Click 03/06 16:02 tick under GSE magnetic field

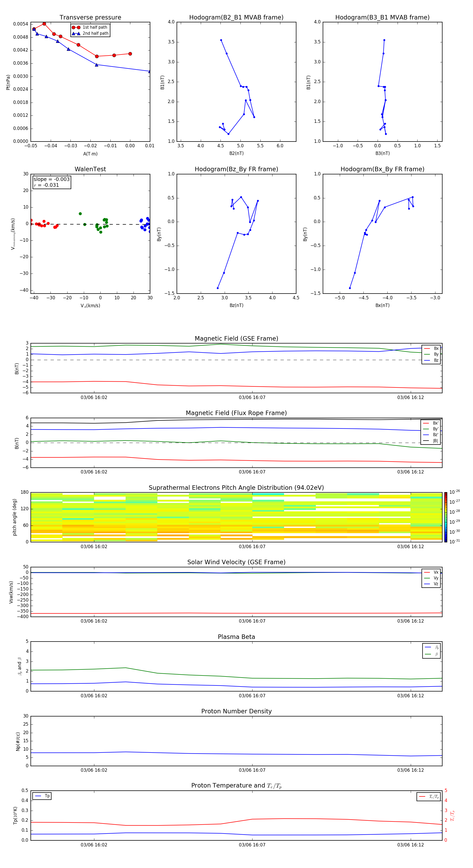(94, 397)
